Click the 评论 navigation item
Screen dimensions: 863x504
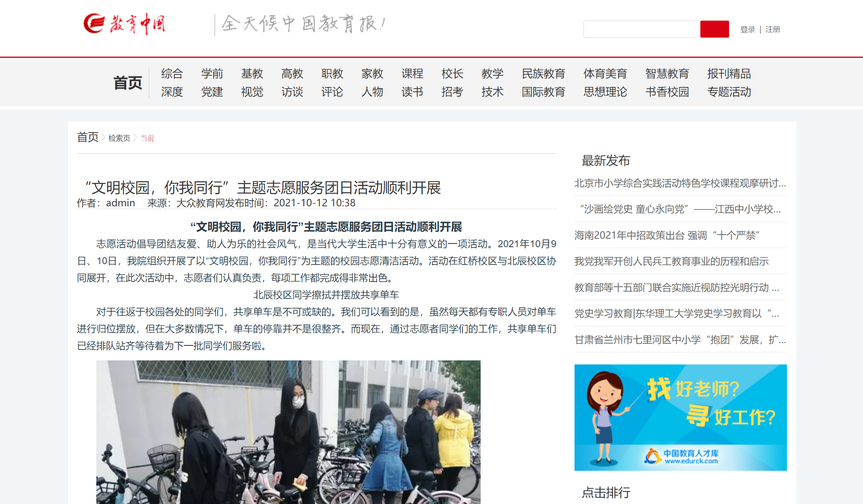coord(332,92)
